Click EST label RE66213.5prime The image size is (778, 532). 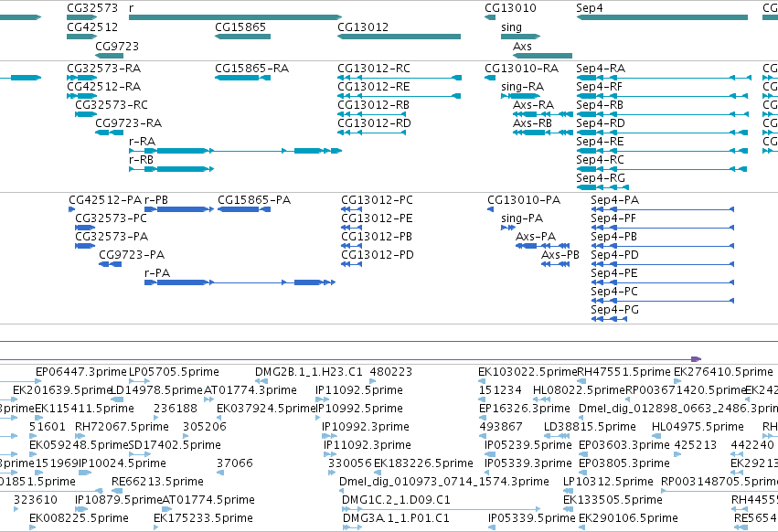(x=157, y=482)
